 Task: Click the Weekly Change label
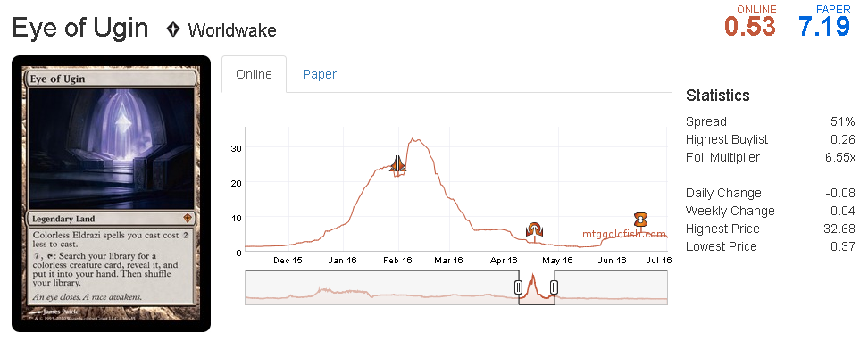[x=730, y=211]
